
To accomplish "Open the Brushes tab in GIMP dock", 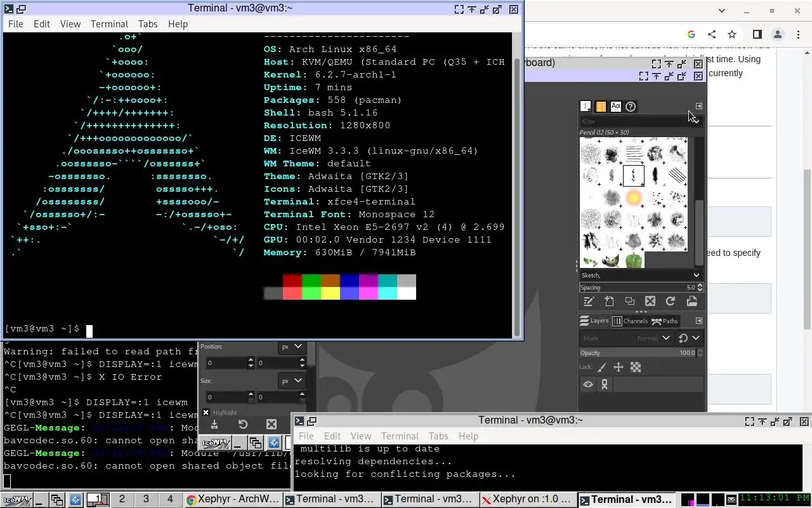I will pos(586,107).
